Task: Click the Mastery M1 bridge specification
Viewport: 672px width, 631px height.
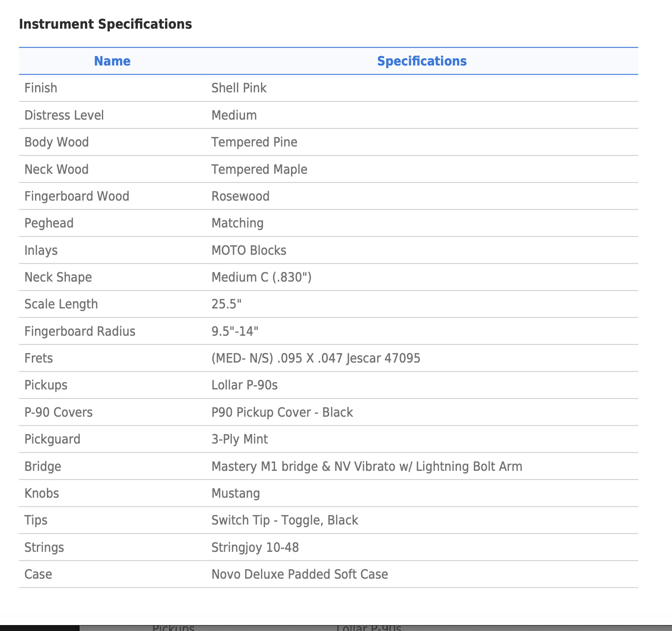Action: tap(367, 466)
